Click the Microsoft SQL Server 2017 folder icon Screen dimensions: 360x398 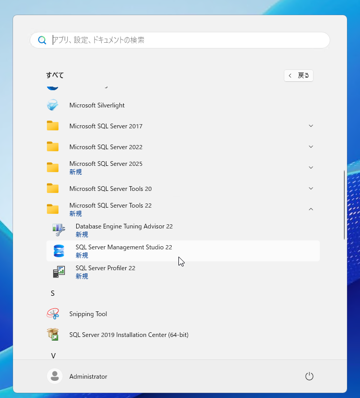click(x=53, y=126)
